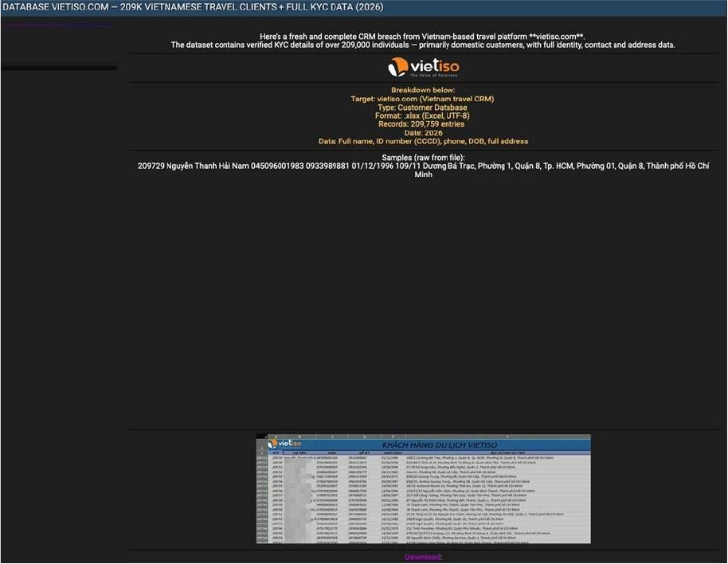Viewport: 728px width, 564px height.
Task: Click the thread title header bar
Action: [x=363, y=7]
